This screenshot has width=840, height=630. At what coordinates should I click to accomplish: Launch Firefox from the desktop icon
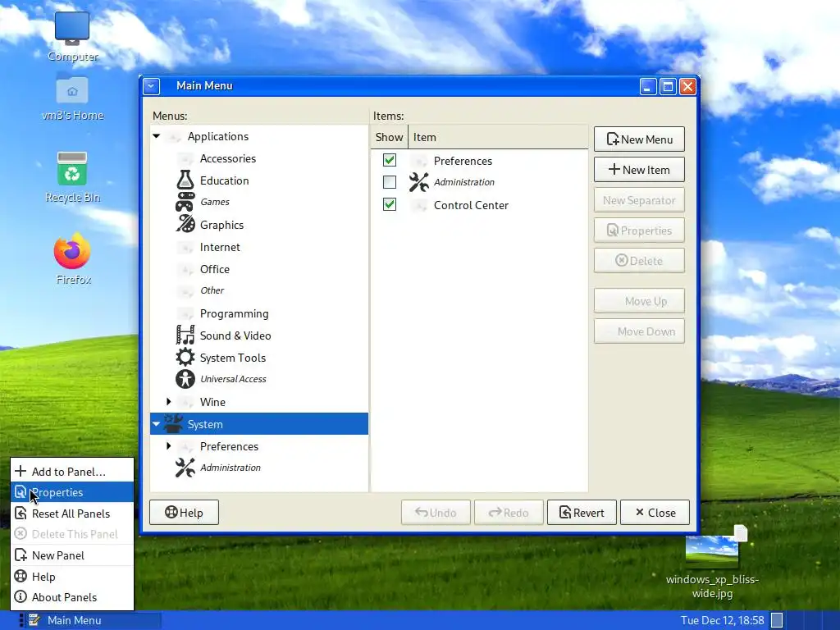[72, 251]
